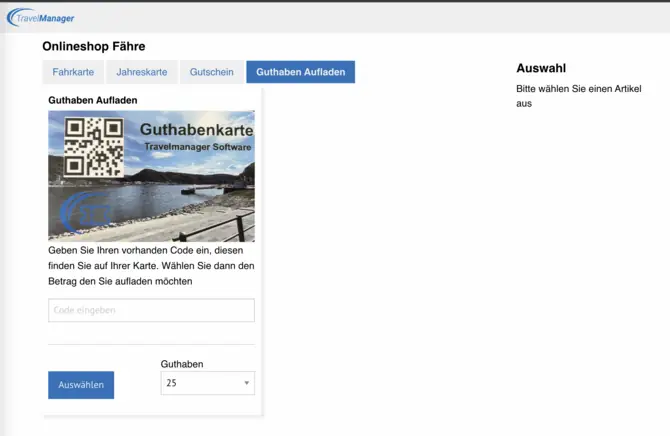Select the Gutschein tab

point(212,72)
